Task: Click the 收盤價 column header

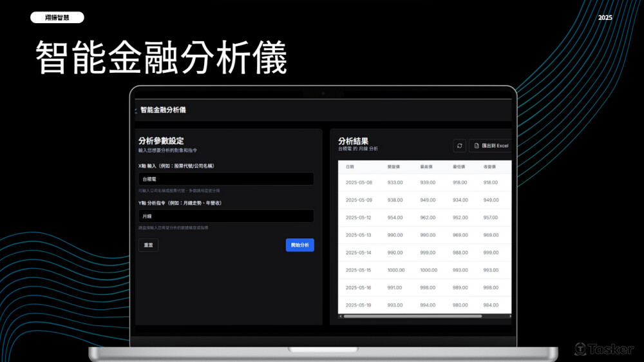Action: pos(489,167)
